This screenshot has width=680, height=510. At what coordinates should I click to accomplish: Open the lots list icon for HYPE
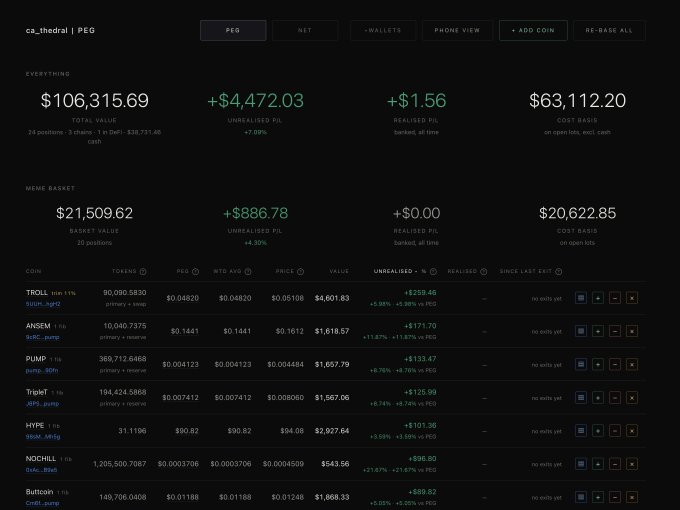pyautogui.click(x=581, y=431)
